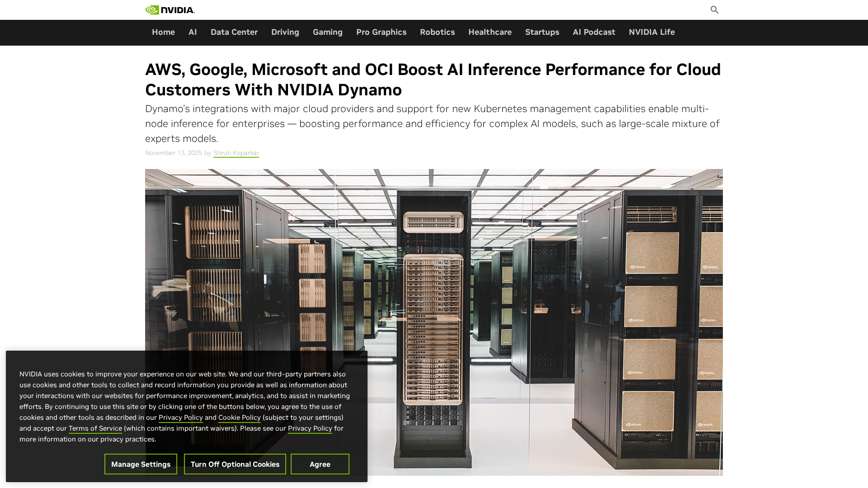Image resolution: width=868 pixels, height=488 pixels.
Task: Open the NVIDIA Life menu item
Action: (652, 32)
